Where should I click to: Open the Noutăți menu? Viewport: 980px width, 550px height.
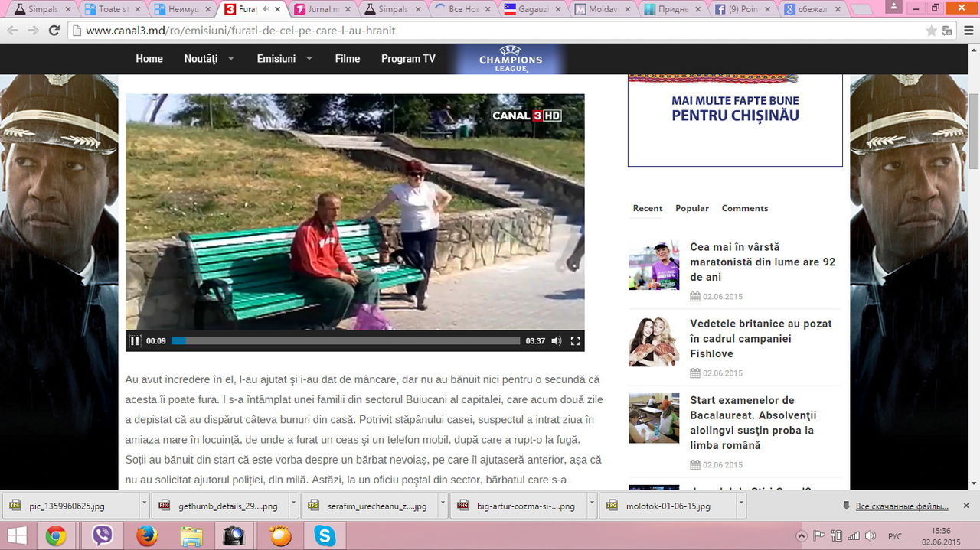click(201, 59)
